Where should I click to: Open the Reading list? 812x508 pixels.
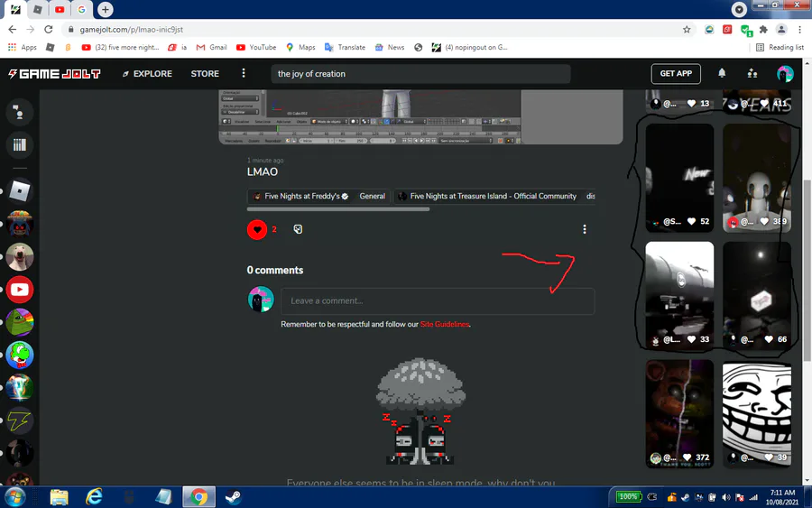coord(780,47)
